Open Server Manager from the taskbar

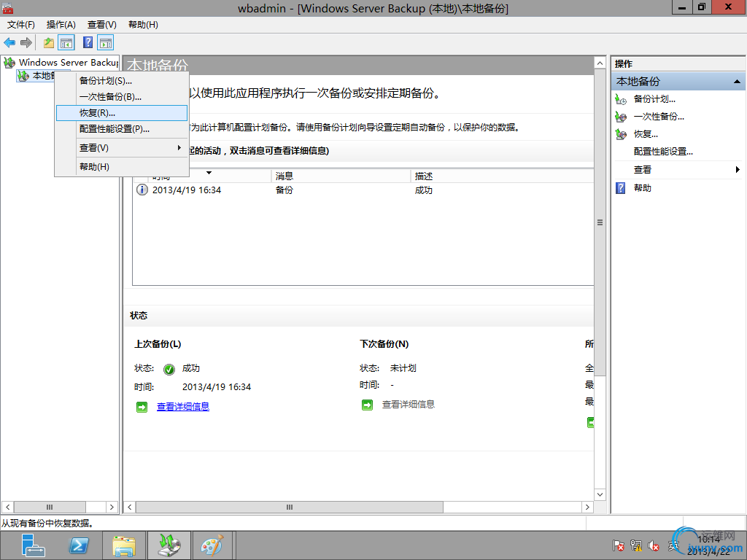click(33, 545)
